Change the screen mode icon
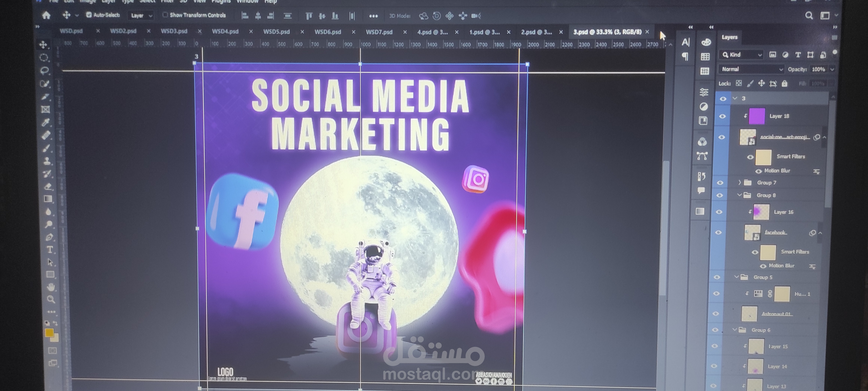Image resolution: width=868 pixels, height=391 pixels. pyautogui.click(x=53, y=363)
